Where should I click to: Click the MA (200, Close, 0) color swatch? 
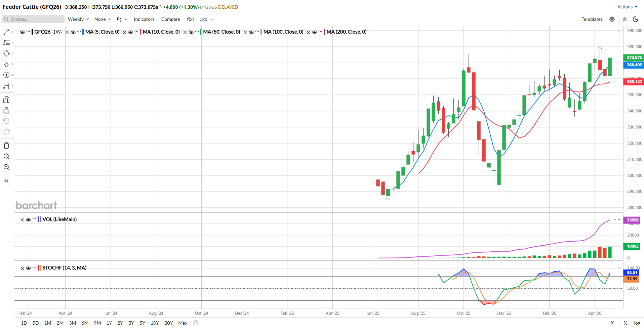[x=324, y=32]
